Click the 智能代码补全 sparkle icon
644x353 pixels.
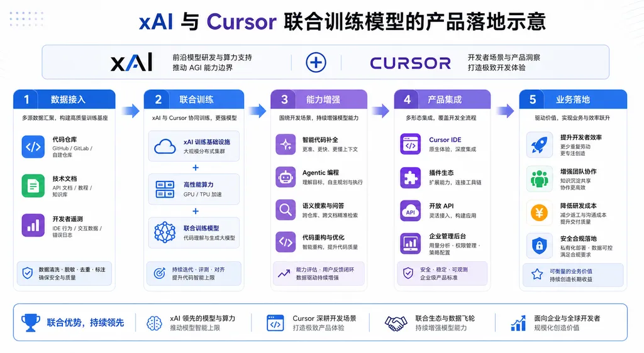[286, 144]
